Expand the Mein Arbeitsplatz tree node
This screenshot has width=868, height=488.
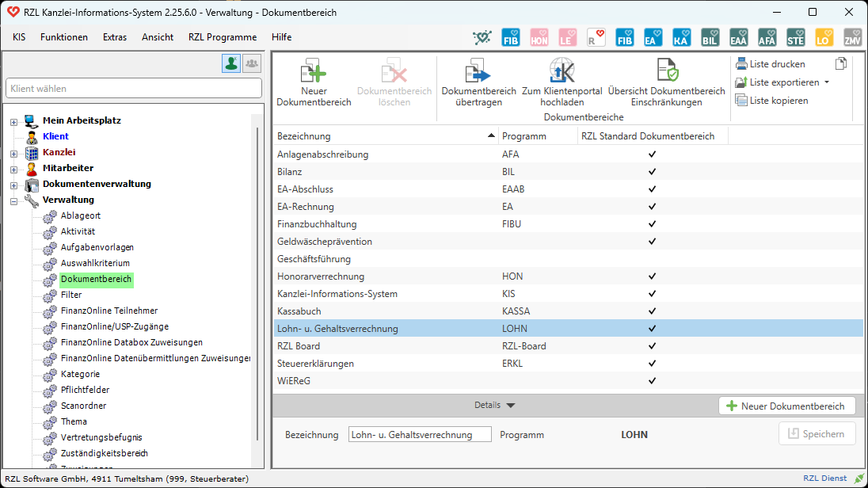click(13, 121)
